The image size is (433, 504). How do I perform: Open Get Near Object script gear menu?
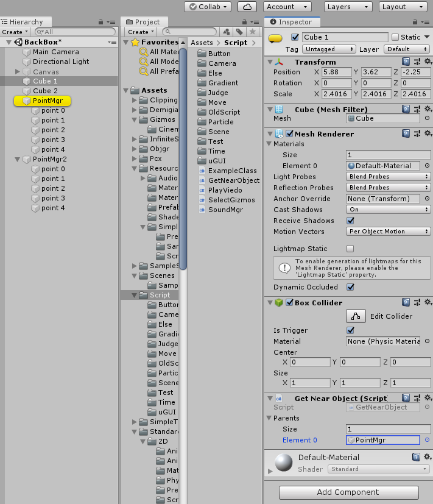(428, 398)
